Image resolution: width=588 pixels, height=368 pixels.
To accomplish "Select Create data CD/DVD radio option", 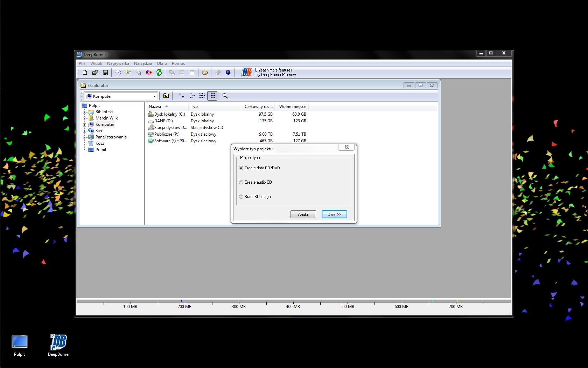I will click(x=241, y=168).
